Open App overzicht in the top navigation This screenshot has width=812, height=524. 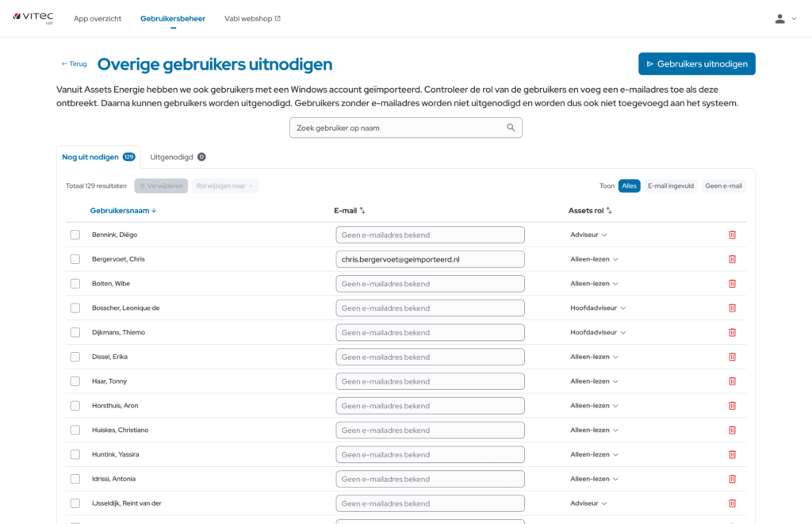[x=98, y=19]
